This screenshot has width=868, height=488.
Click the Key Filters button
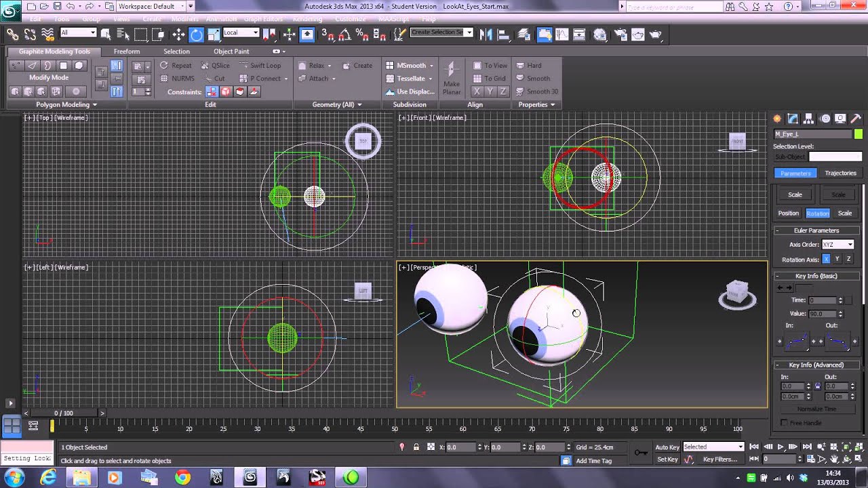tap(720, 460)
